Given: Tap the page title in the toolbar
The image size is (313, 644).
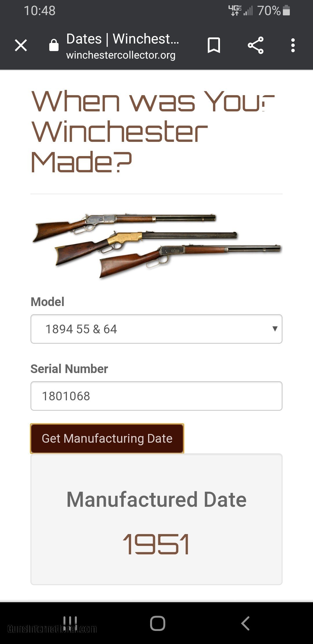Looking at the screenshot, I should pos(123,39).
